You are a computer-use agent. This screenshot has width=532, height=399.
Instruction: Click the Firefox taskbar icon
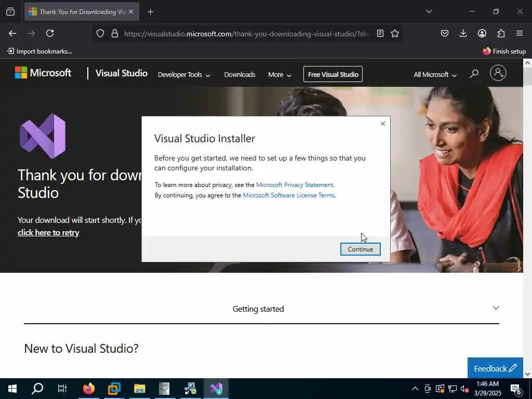click(88, 389)
